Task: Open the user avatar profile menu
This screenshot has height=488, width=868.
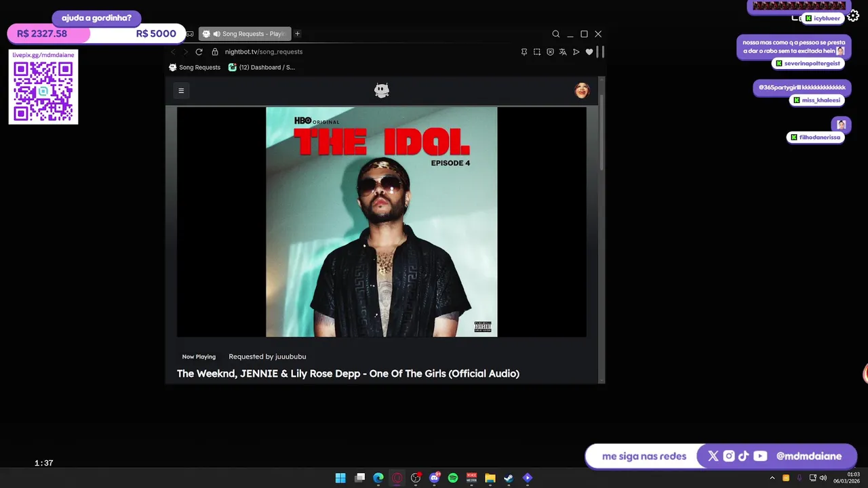Action: [582, 91]
